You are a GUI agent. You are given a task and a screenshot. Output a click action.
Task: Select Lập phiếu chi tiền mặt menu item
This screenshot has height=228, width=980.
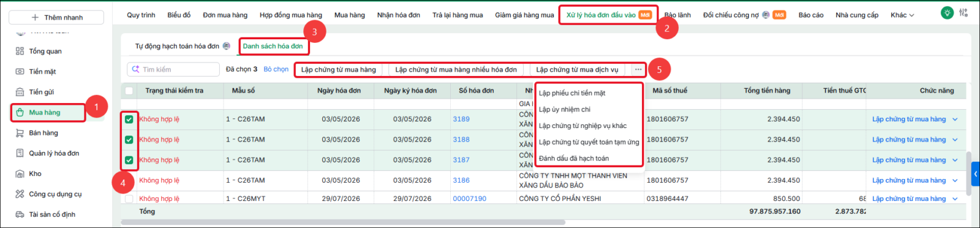click(x=572, y=93)
